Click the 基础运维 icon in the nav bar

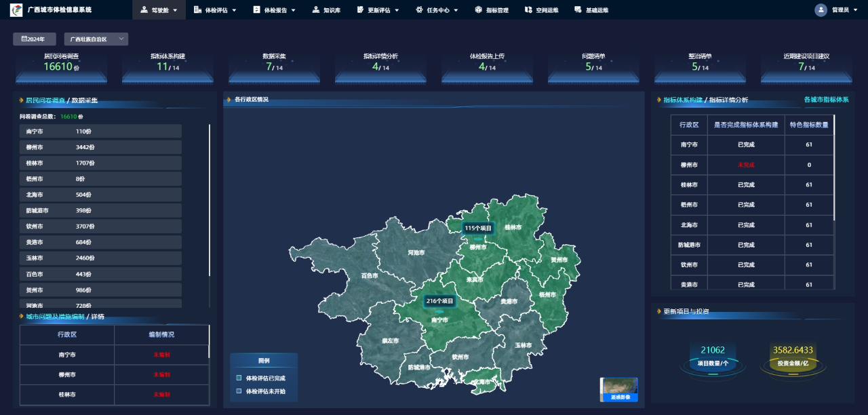(x=578, y=10)
